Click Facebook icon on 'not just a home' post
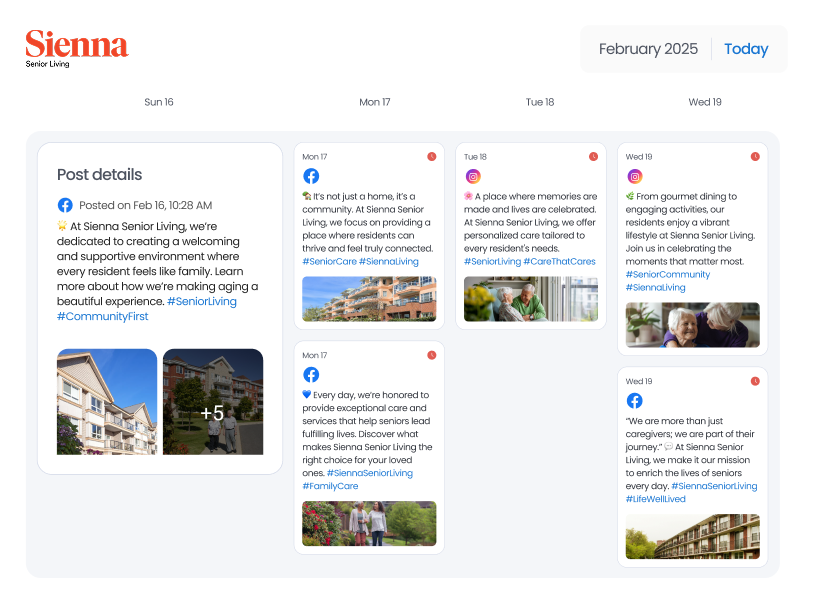Viewport: 813px width, 602px height. [311, 176]
